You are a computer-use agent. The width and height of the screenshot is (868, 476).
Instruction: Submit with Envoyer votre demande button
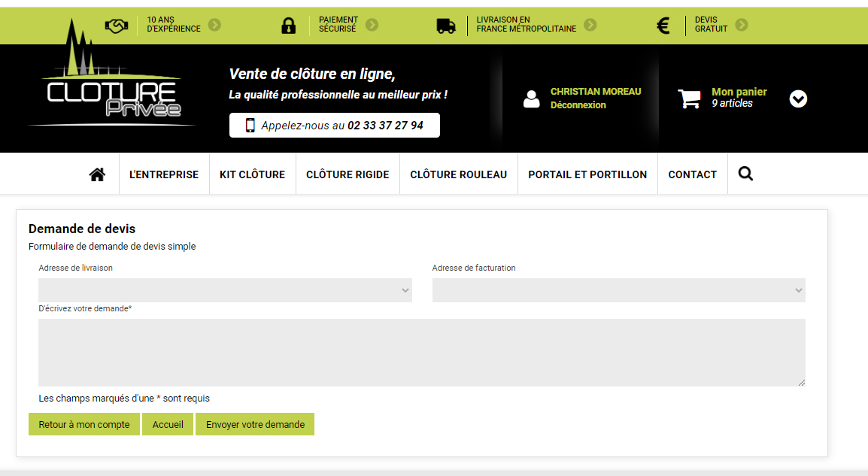click(255, 425)
